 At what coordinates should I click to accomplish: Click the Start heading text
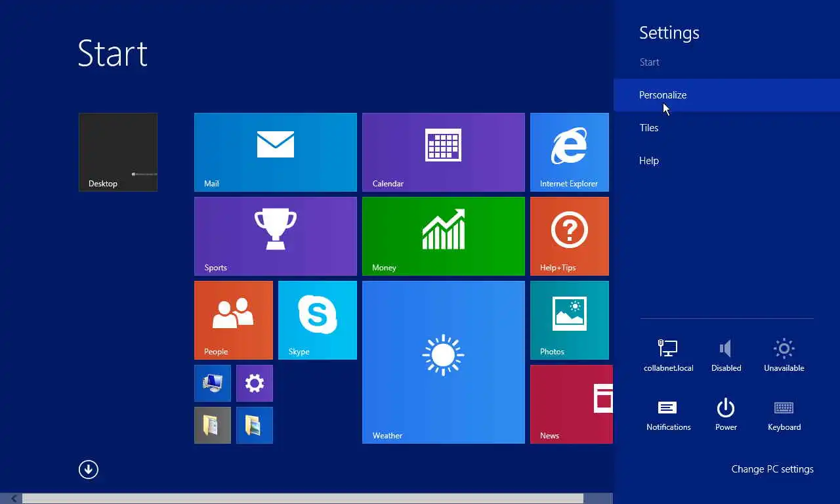[x=112, y=53]
